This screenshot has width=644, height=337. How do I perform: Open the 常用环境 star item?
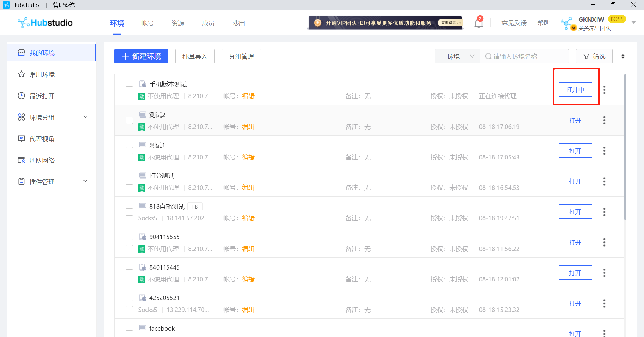tap(42, 74)
